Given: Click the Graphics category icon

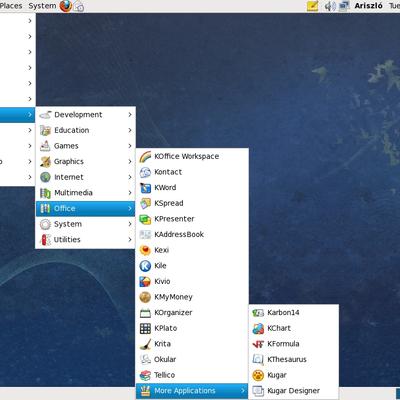Looking at the screenshot, I should tap(45, 162).
